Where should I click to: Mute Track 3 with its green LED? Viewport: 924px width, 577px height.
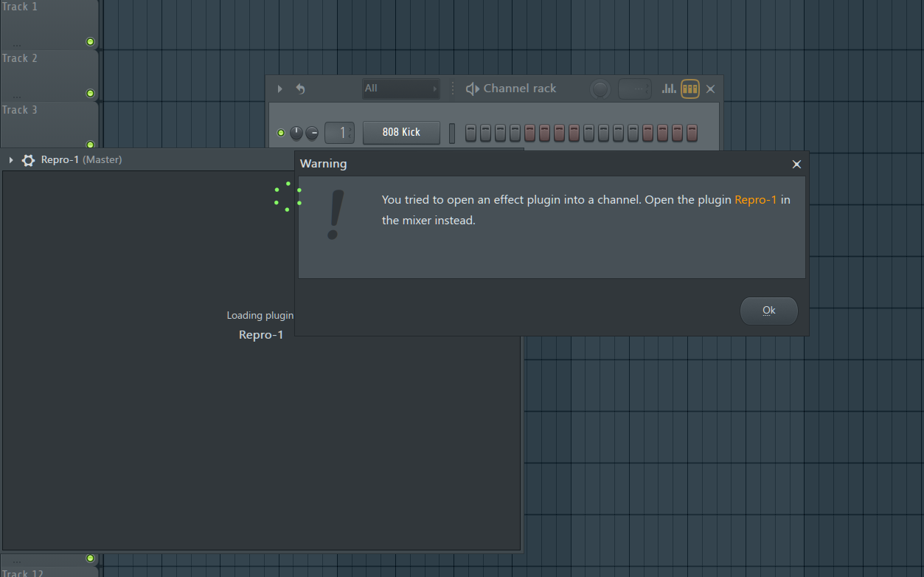tap(91, 145)
